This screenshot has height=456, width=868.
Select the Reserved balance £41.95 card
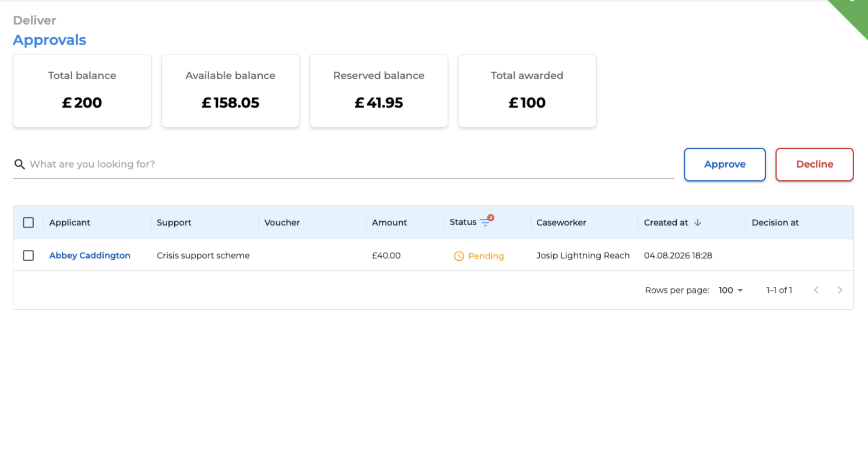click(x=379, y=90)
